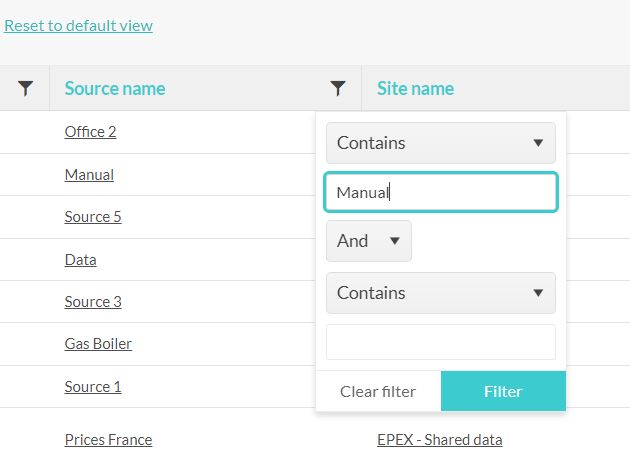This screenshot has height=452, width=630.
Task: Open the Gas Boiler source link
Action: (98, 344)
